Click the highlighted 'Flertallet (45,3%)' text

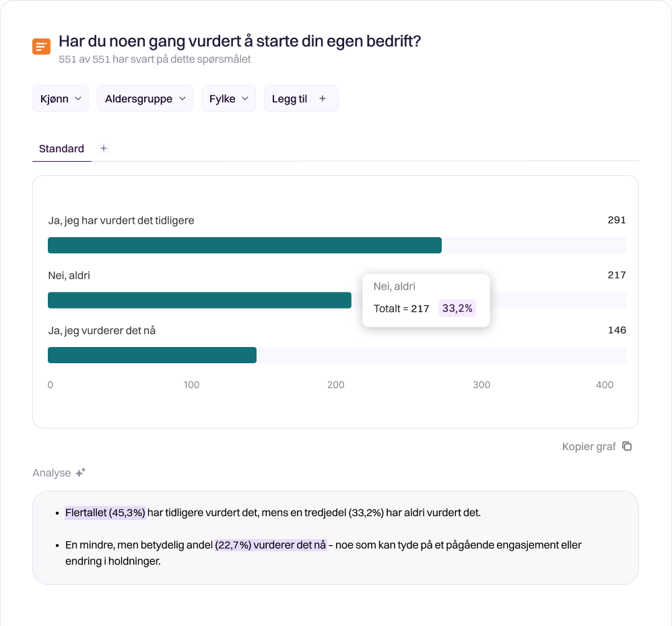tap(105, 513)
